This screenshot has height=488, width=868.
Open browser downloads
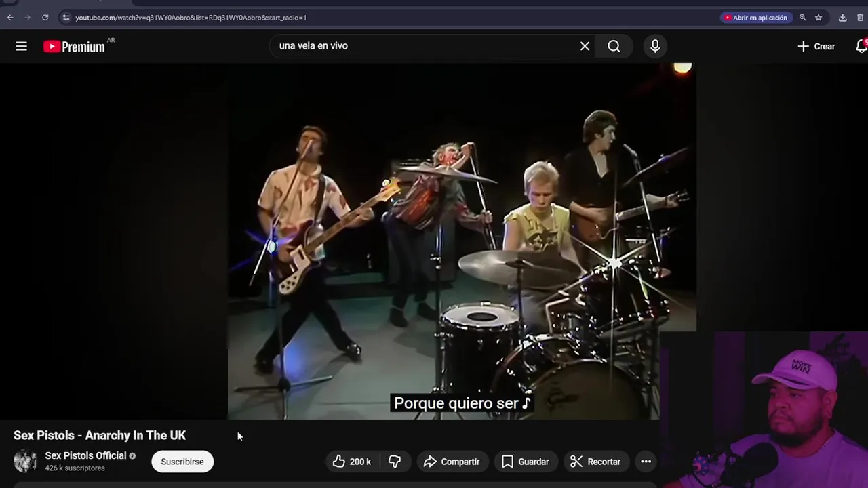pyautogui.click(x=843, y=18)
